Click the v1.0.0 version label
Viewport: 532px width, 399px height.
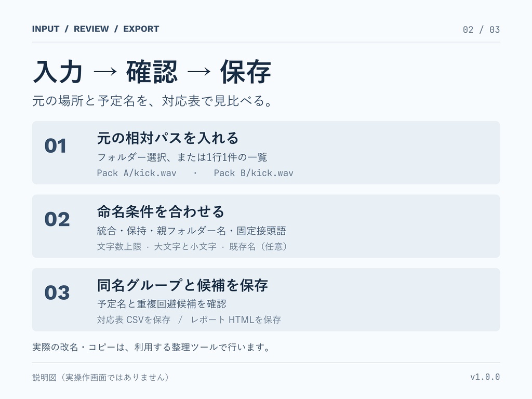click(x=485, y=377)
